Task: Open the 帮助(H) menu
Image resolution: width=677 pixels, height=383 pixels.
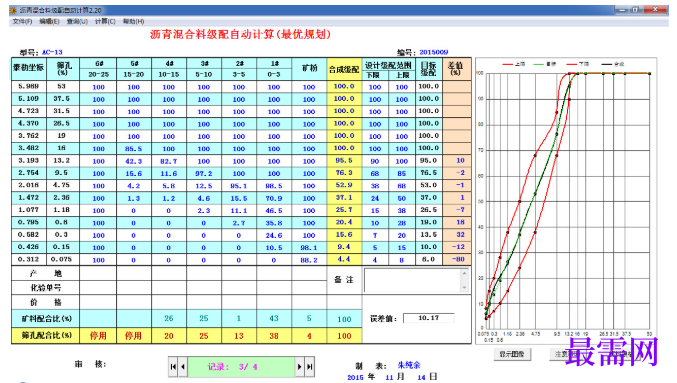Action: (133, 21)
